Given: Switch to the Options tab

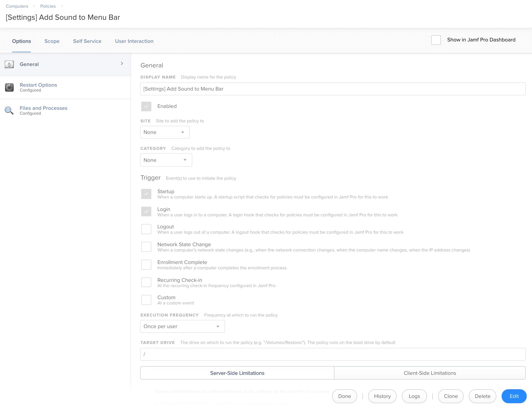Looking at the screenshot, I should tap(21, 41).
